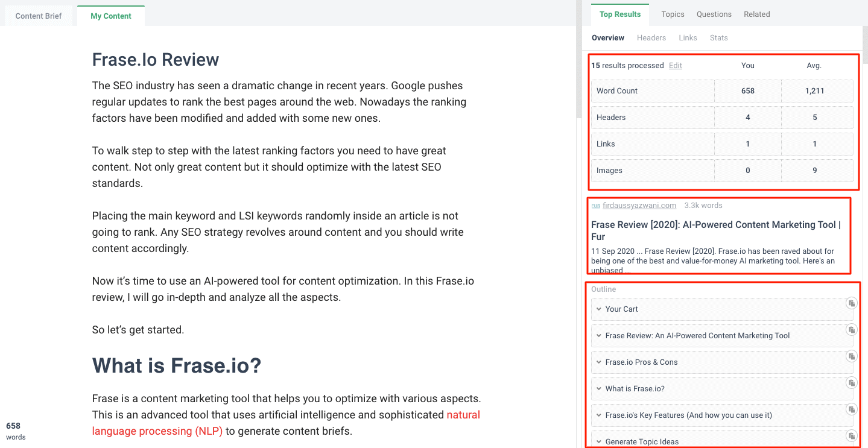Expand 'Frase.io's Key Features' outline item
This screenshot has height=448, width=868.
pyautogui.click(x=599, y=415)
